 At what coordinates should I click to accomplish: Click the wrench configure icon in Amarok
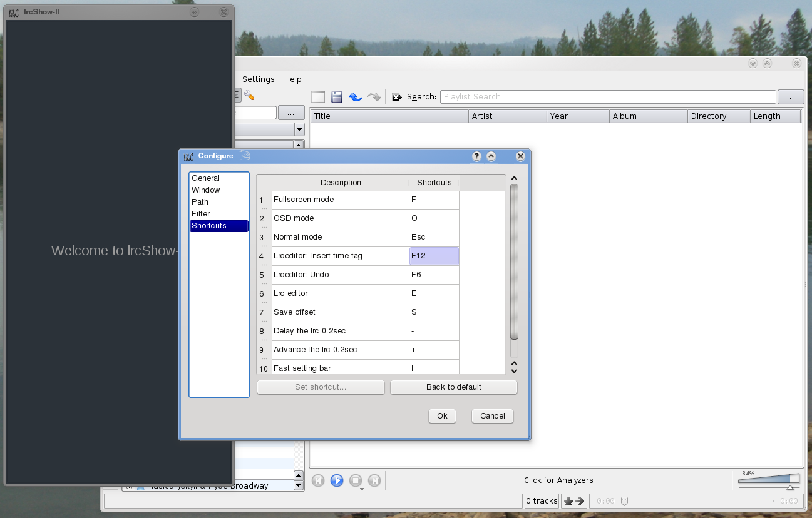tap(249, 96)
